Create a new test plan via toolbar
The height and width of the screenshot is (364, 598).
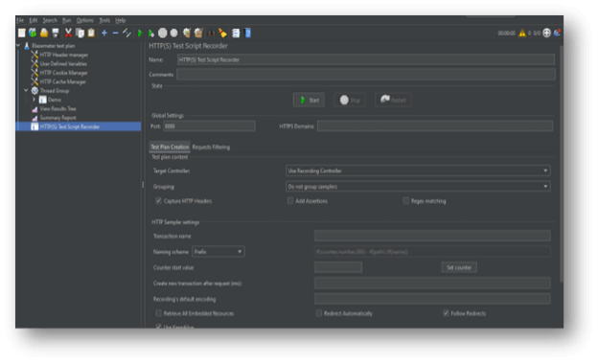pyautogui.click(x=22, y=34)
